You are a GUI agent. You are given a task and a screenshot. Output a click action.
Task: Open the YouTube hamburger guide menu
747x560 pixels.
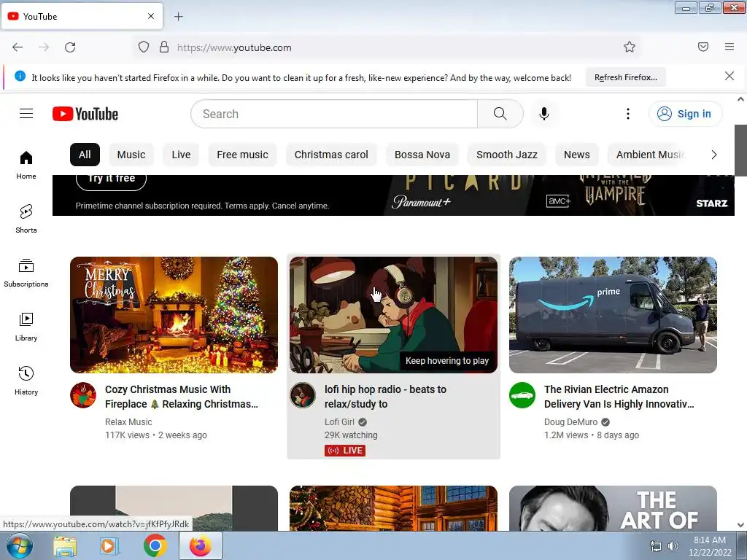point(26,113)
